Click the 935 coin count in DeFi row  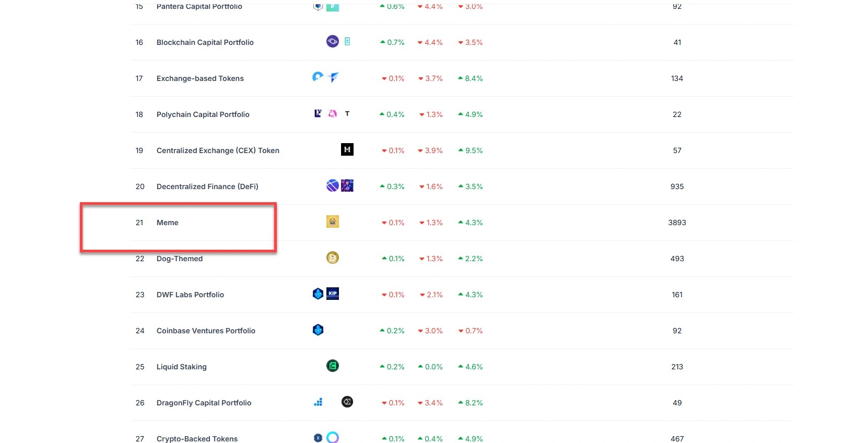click(x=677, y=186)
